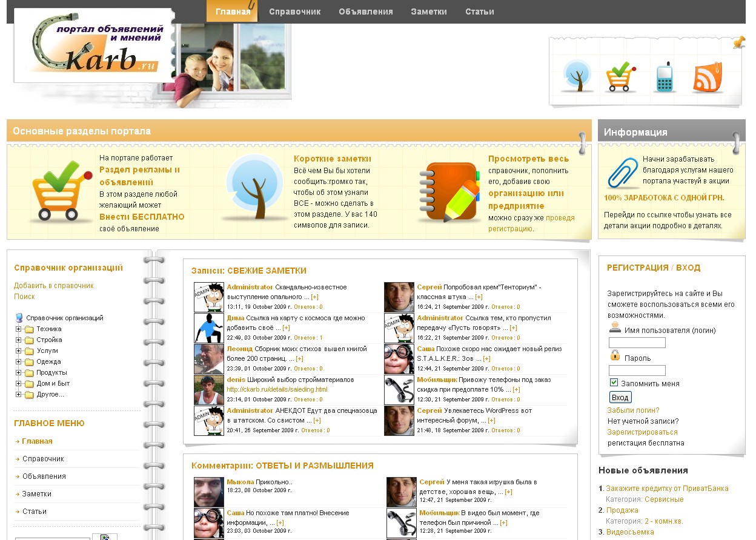Open the Продажа ad link
This screenshot has width=756, height=540.
point(622,510)
